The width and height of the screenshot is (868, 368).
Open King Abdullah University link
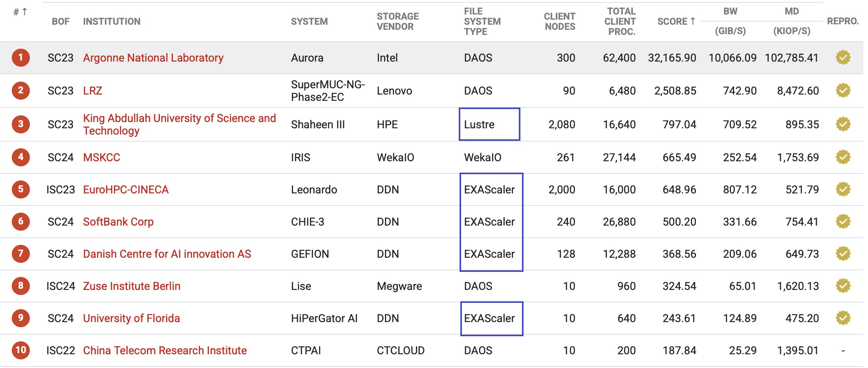[x=179, y=124]
